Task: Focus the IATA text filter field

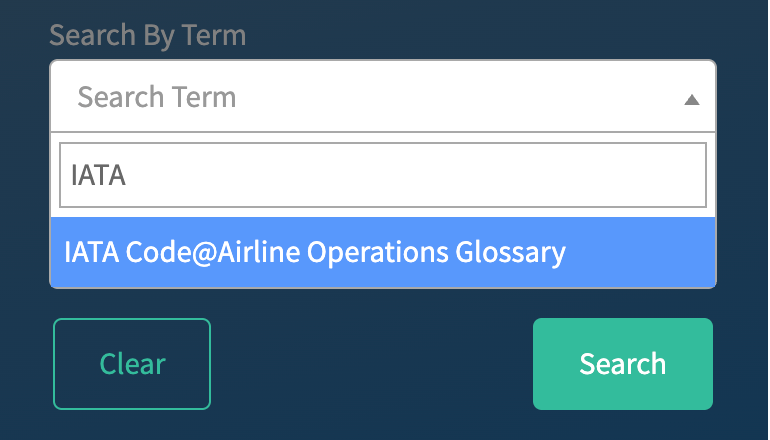Action: tap(382, 175)
